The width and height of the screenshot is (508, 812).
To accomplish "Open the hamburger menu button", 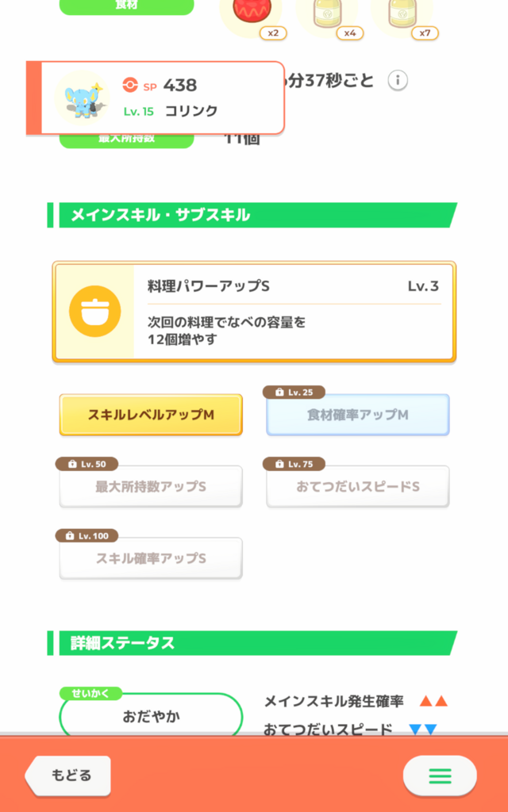I will click(x=440, y=776).
